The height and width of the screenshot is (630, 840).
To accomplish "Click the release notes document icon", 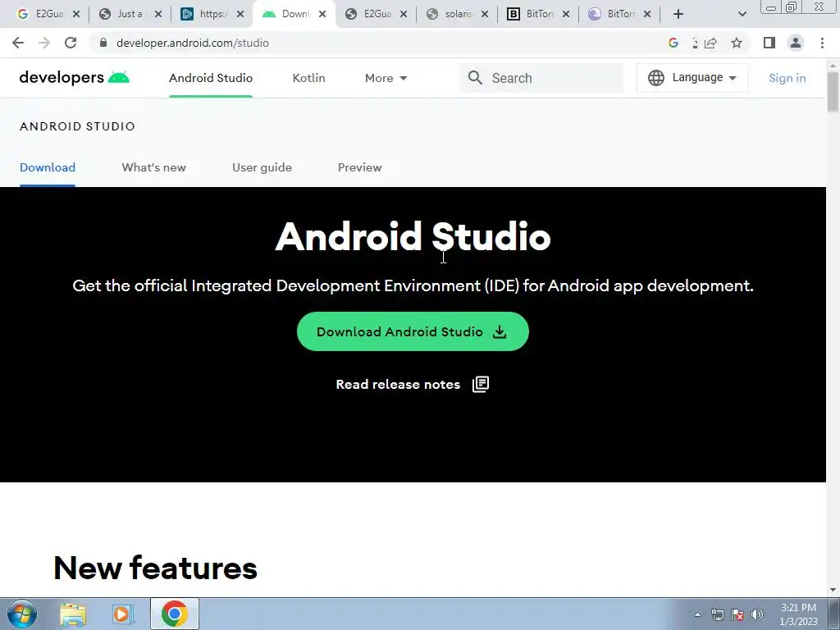I will [x=481, y=384].
